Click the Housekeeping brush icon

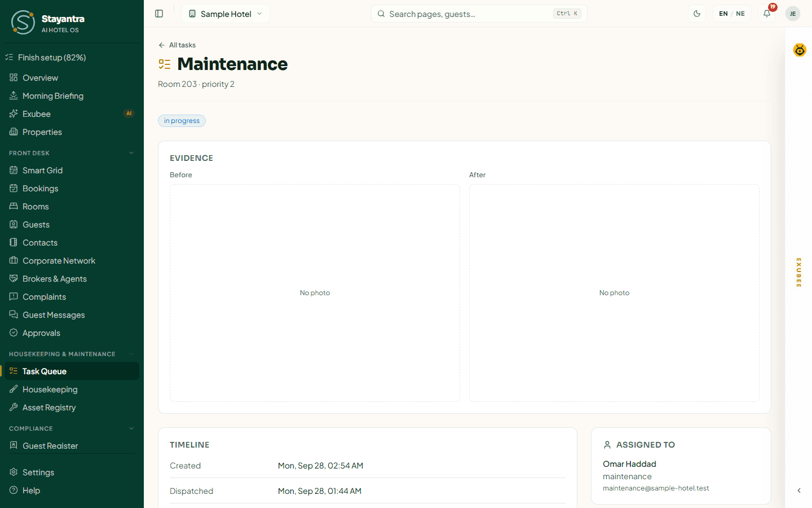pyautogui.click(x=14, y=389)
